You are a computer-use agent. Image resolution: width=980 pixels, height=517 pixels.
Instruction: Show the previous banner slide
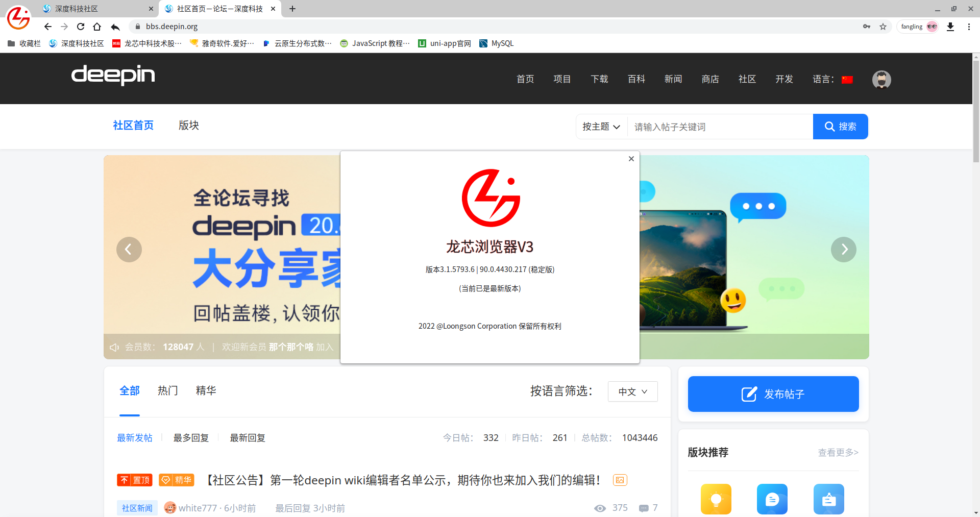coord(129,250)
